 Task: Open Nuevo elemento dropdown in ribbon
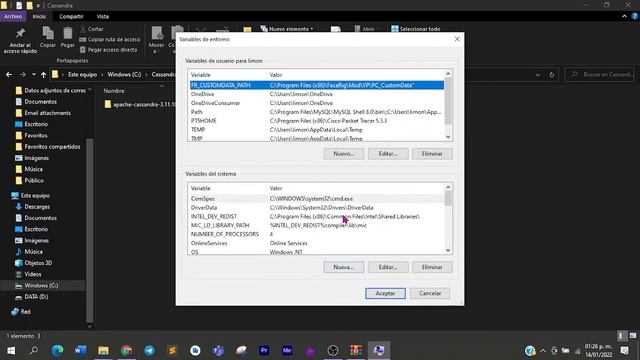(287, 29)
